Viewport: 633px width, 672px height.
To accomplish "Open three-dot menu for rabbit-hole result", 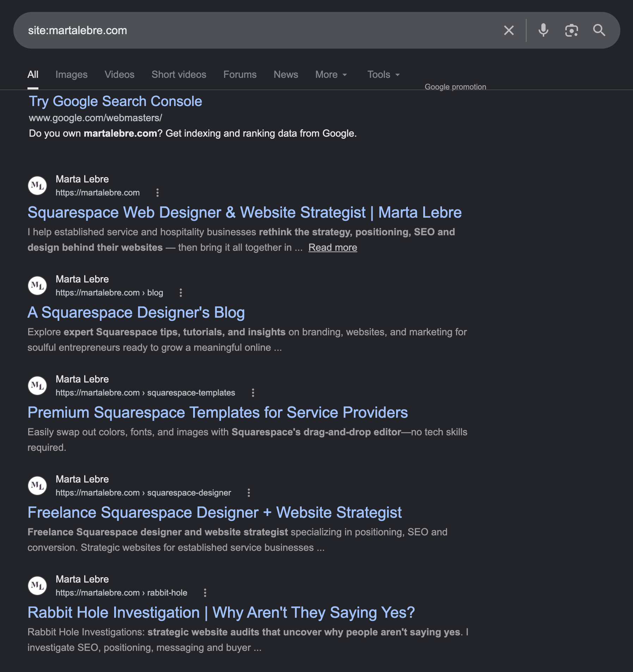I will coord(205,593).
